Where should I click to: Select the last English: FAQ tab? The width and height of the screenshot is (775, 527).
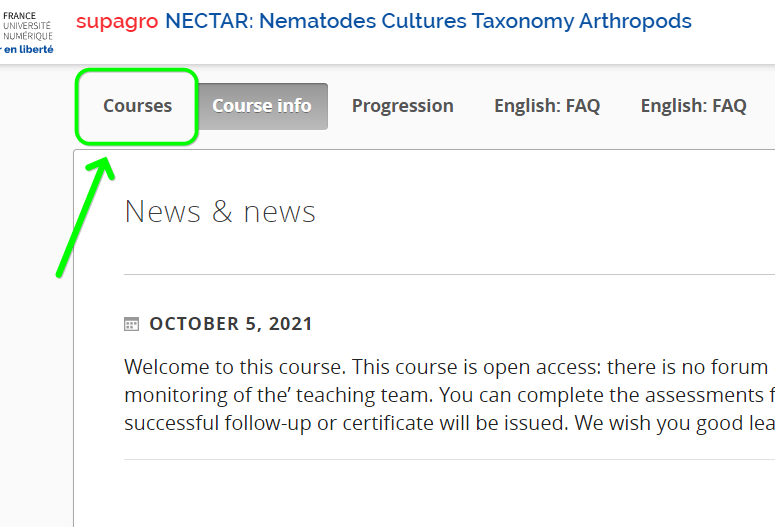tap(693, 106)
